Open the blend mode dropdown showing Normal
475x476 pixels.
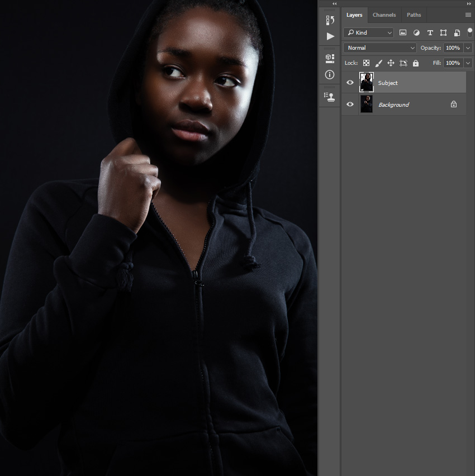pyautogui.click(x=379, y=47)
